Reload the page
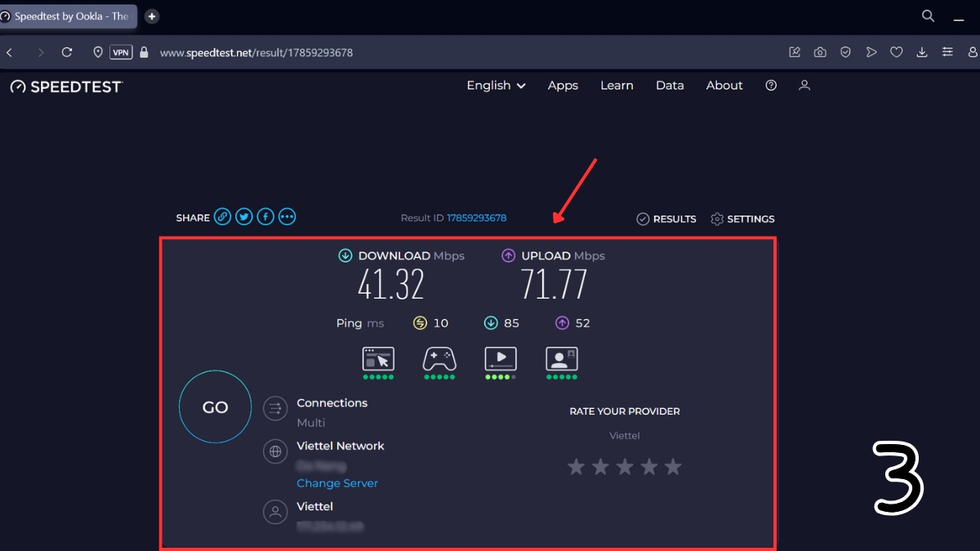980x551 pixels. point(67,52)
